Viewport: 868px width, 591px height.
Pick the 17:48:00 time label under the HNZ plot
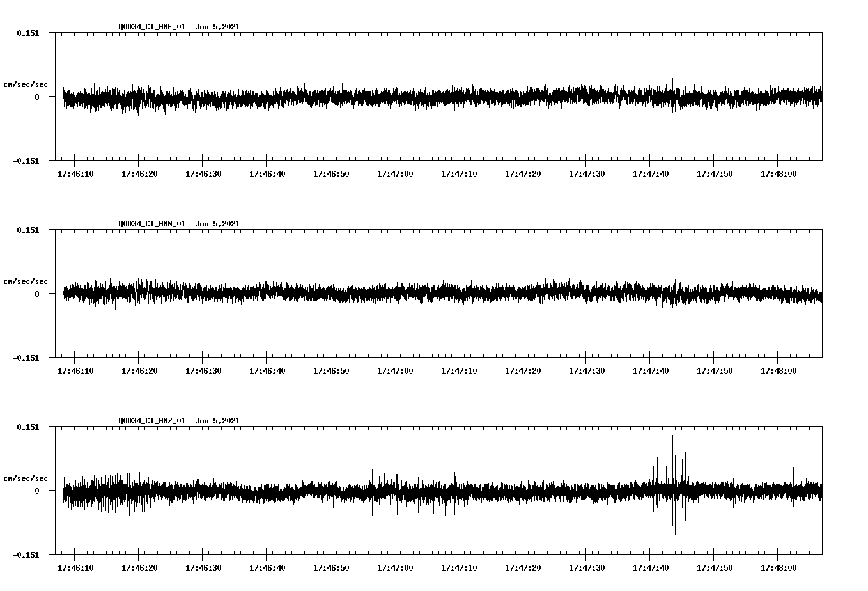pos(779,567)
